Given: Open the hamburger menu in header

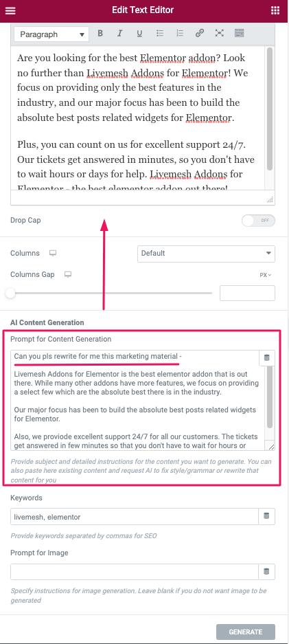Looking at the screenshot, I should pos(10,11).
